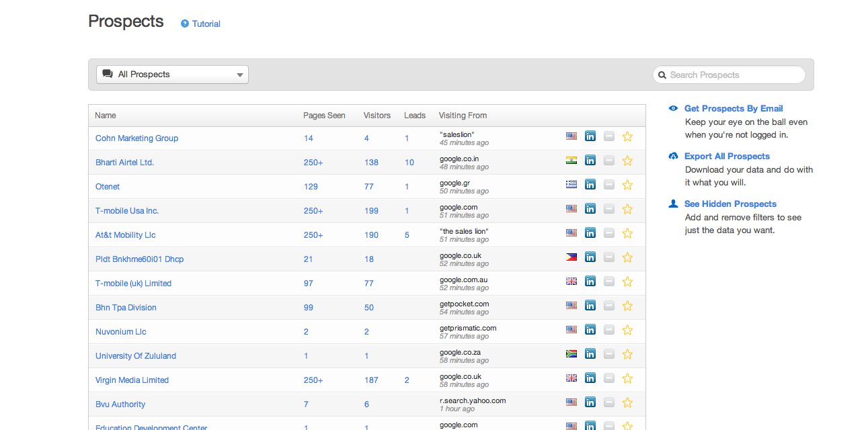Hide the Virgin Media Limited prospect
The image size is (868, 430).
pyautogui.click(x=608, y=378)
